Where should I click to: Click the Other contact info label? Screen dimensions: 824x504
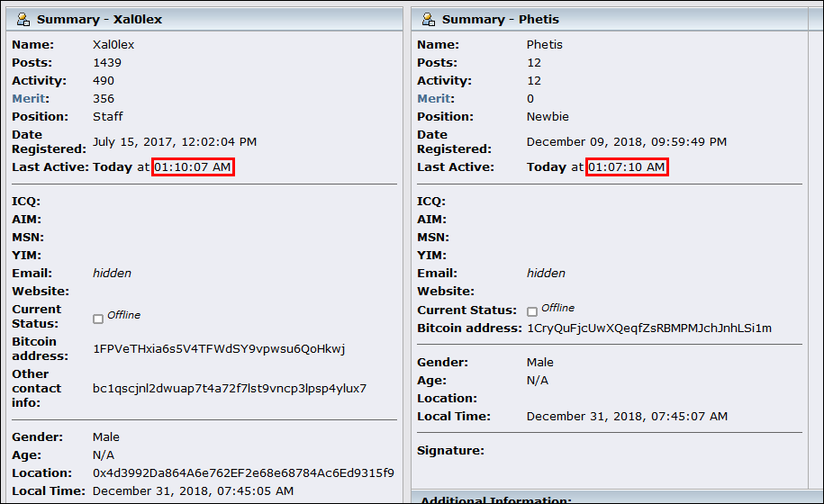coord(37,389)
